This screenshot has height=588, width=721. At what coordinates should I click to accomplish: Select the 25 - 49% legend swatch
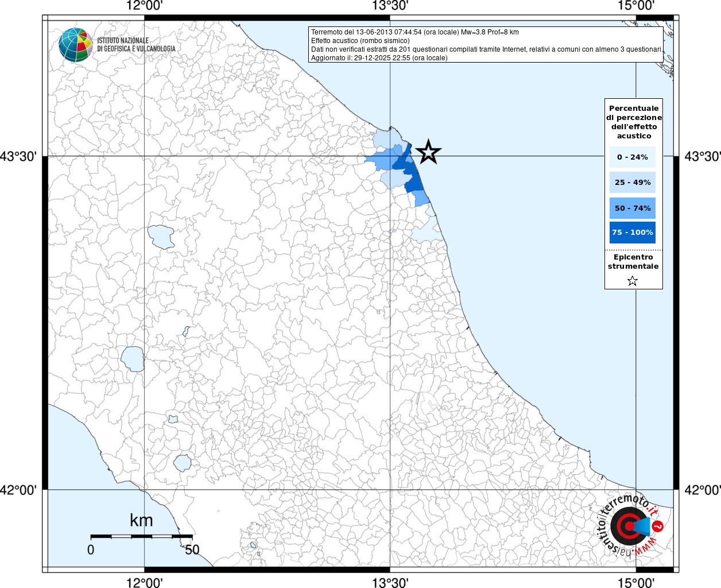[x=633, y=182]
